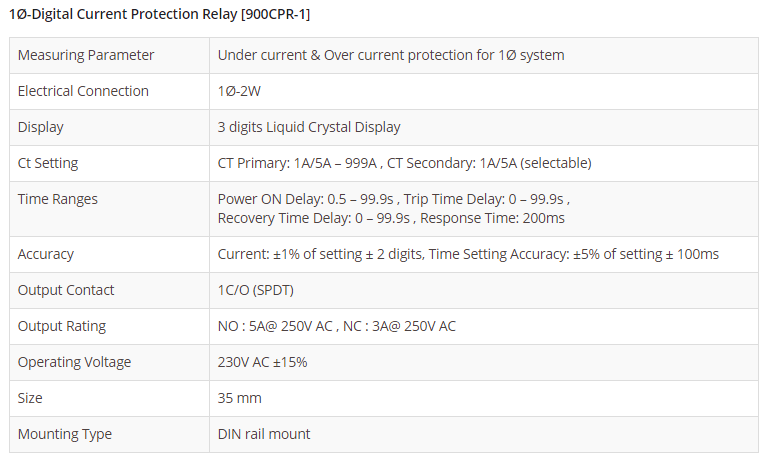Click the CT Primary and Secondary value

pyautogui.click(x=404, y=163)
